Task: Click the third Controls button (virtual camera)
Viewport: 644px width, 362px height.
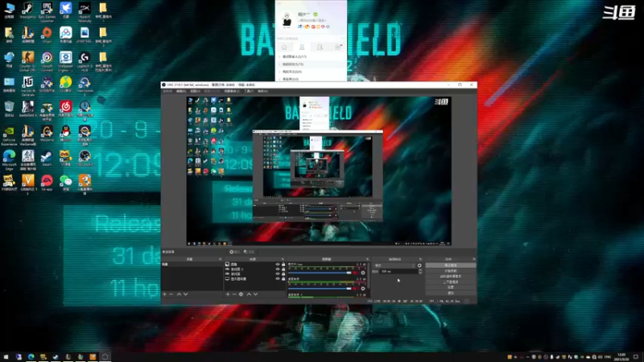Action: pos(451,277)
